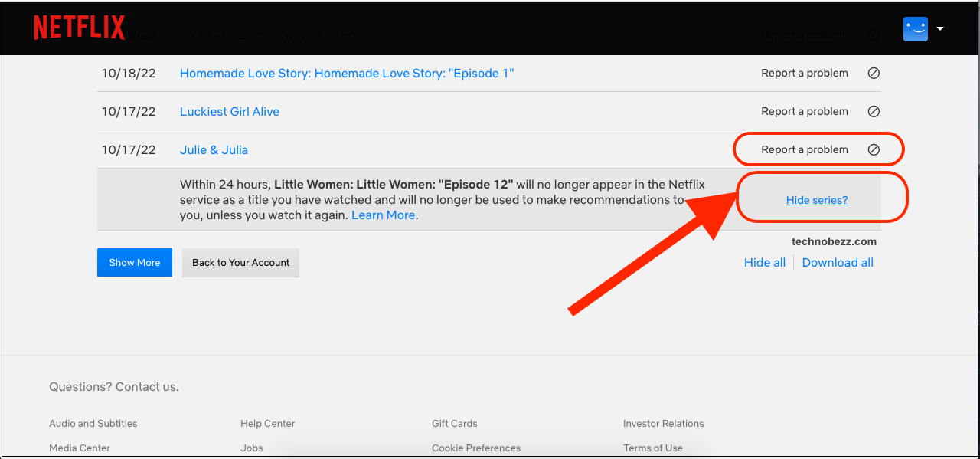Open the Media Center footer link

[80, 448]
